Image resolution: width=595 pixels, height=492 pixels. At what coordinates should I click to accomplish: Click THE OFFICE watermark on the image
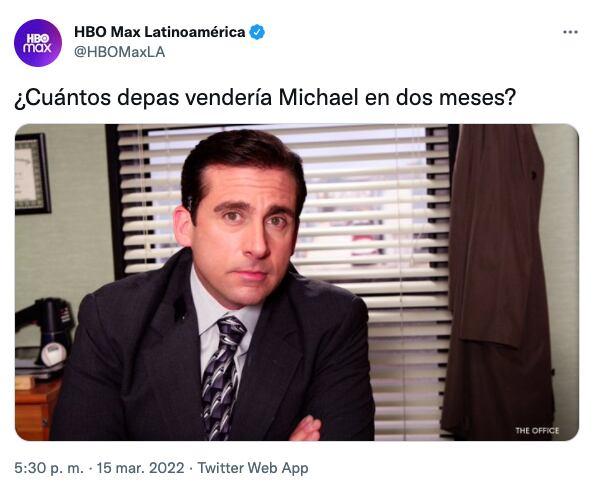(x=537, y=430)
